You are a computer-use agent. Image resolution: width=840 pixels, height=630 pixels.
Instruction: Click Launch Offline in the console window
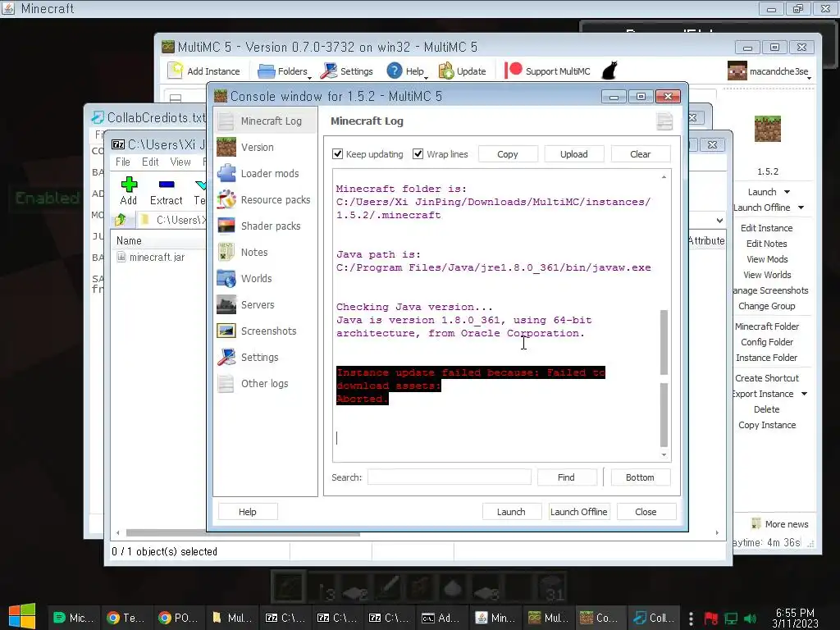(x=578, y=512)
